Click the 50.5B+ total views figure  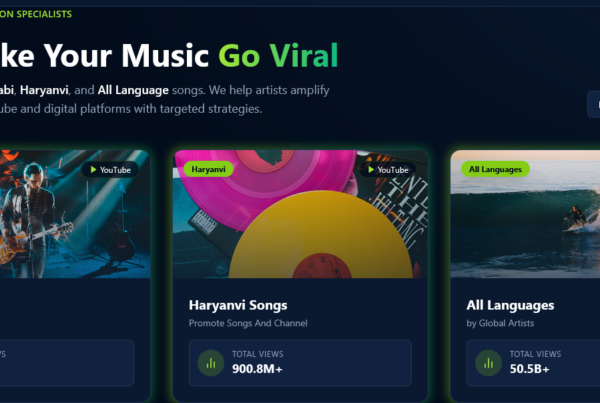530,369
